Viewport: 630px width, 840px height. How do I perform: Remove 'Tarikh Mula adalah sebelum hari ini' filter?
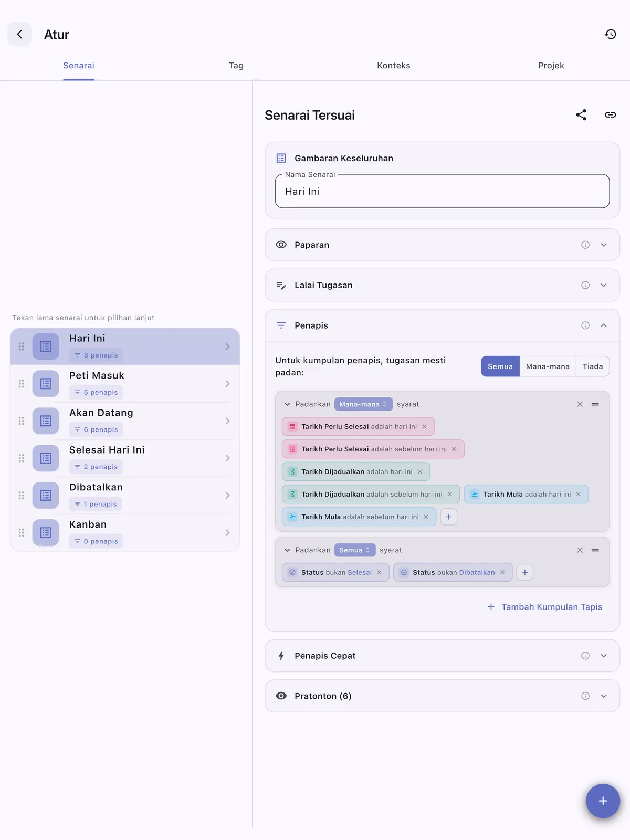426,517
